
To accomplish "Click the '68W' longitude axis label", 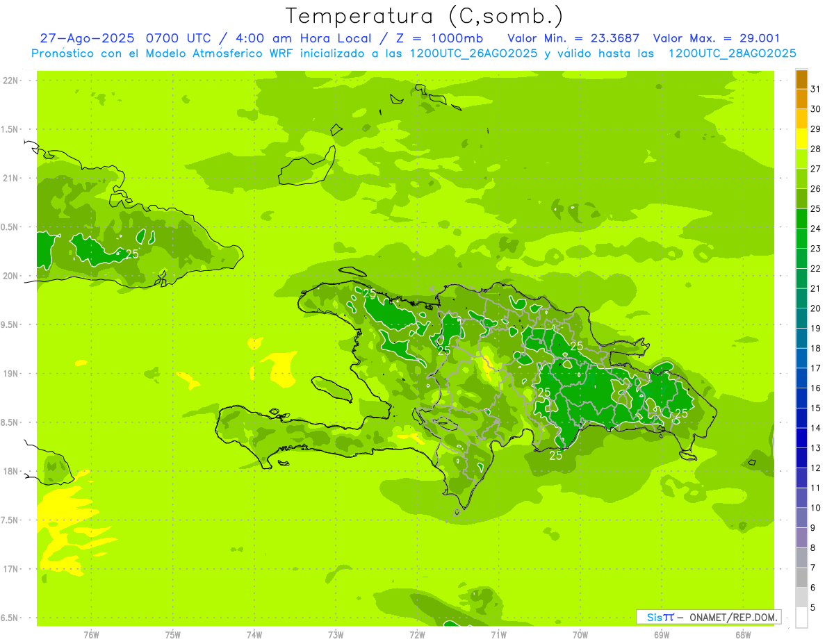I will [x=743, y=634].
